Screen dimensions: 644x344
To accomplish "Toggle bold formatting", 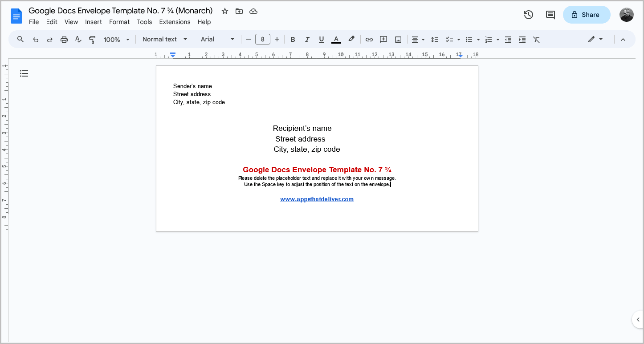I will coord(293,39).
